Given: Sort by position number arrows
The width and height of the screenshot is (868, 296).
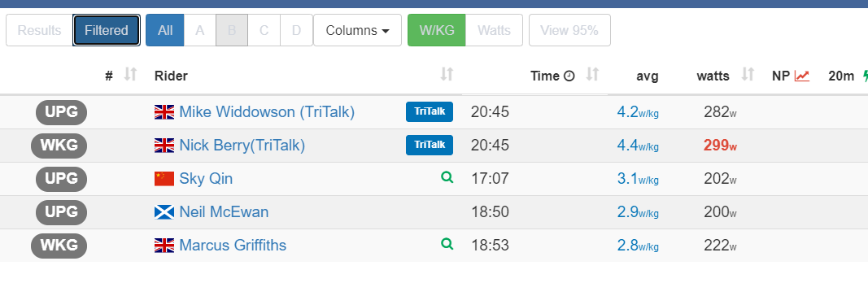Looking at the screenshot, I should click(130, 74).
